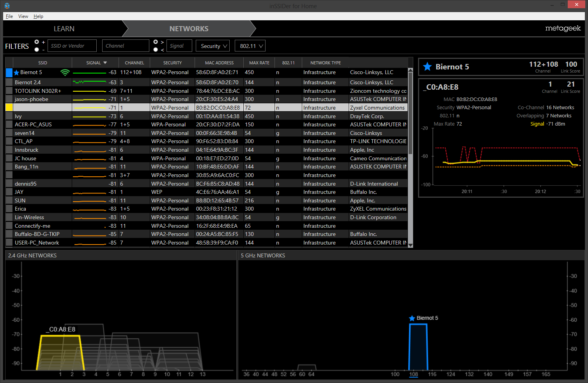Screen dimensions: 588x383
Task: Switch to the LEARN tab
Action: point(64,29)
